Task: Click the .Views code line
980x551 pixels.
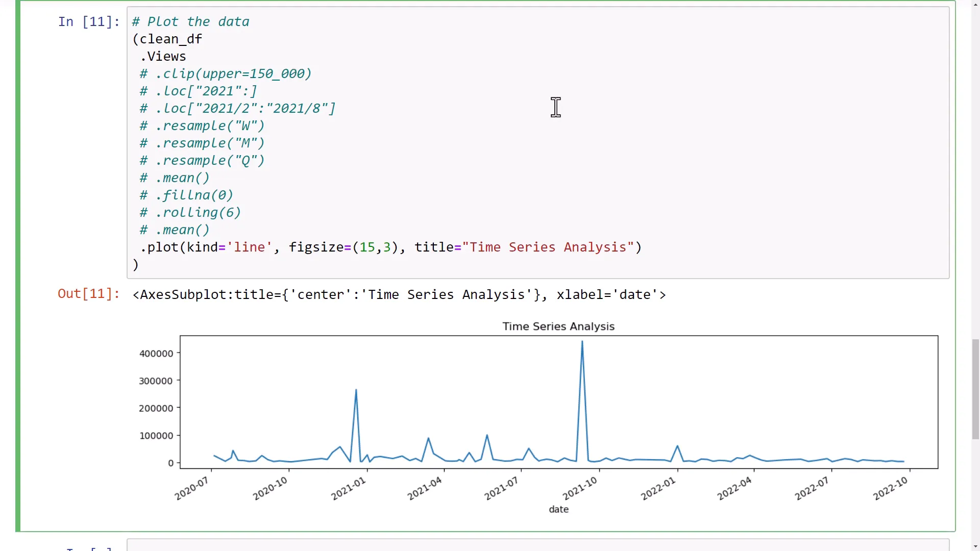Action: [163, 57]
